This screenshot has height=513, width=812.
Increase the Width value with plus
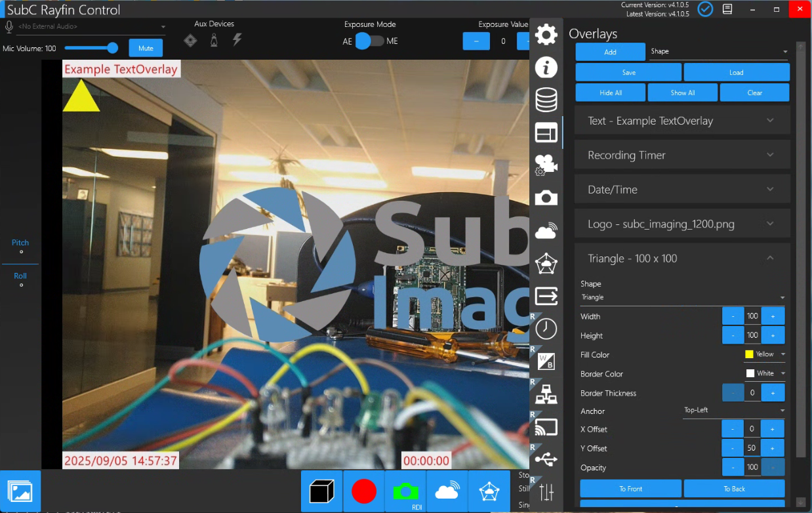coord(773,316)
